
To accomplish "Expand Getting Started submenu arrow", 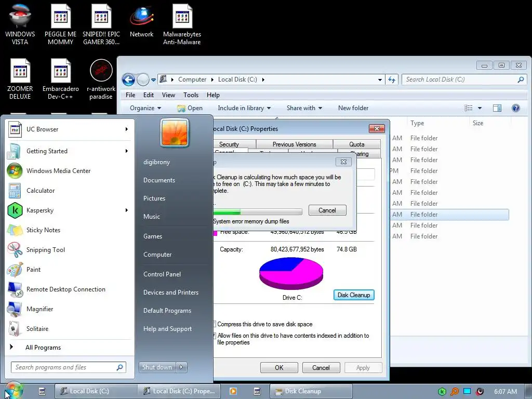I will [x=127, y=151].
